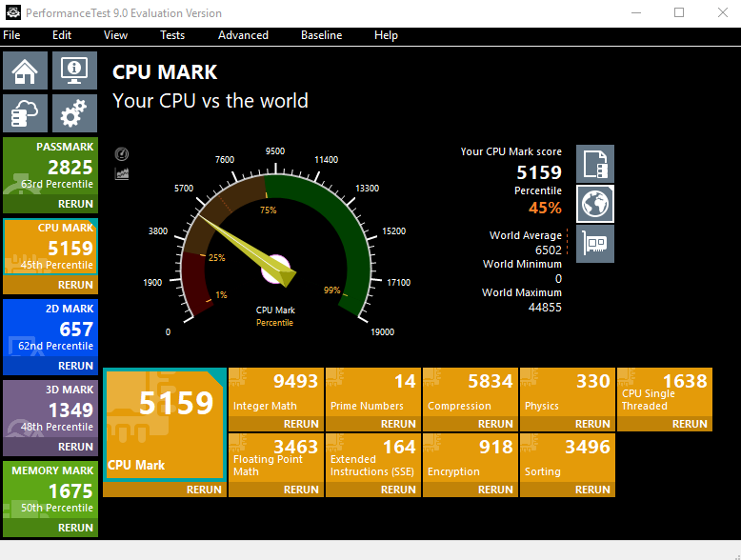This screenshot has width=741, height=560.
Task: Click the 'Your CPU vs the world' heading
Action: [210, 101]
